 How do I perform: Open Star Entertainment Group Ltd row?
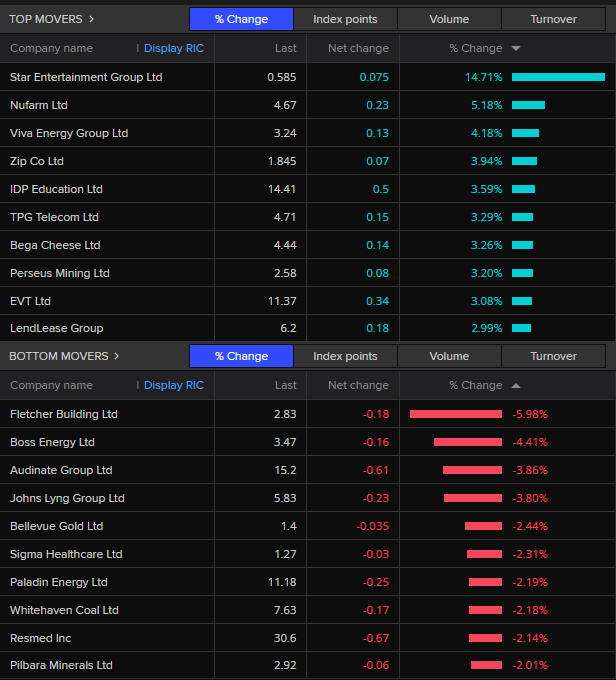(x=86, y=77)
